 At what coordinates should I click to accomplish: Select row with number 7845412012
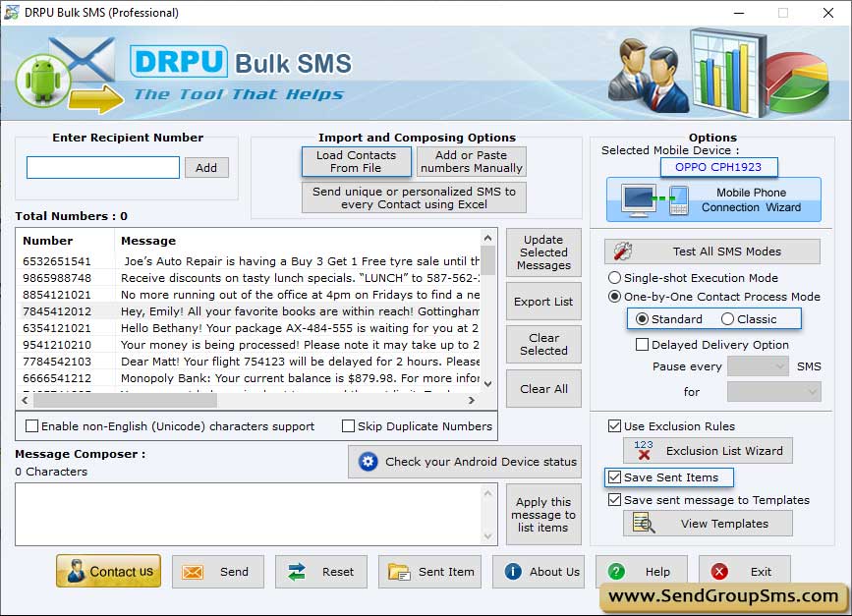[249, 311]
